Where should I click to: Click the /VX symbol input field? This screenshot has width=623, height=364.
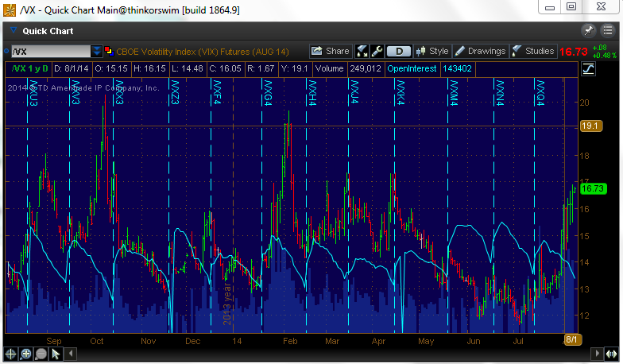coord(48,51)
